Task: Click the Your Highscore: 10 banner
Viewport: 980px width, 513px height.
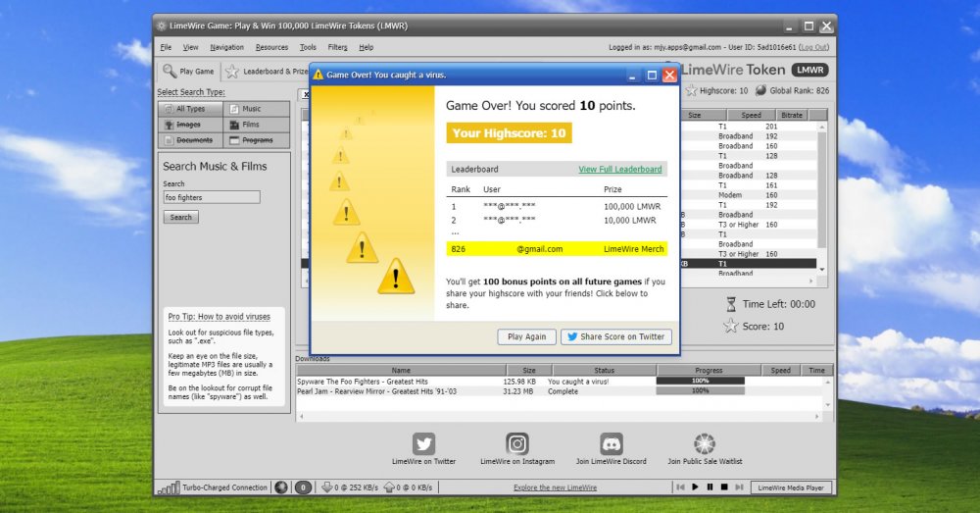Action: click(x=509, y=133)
